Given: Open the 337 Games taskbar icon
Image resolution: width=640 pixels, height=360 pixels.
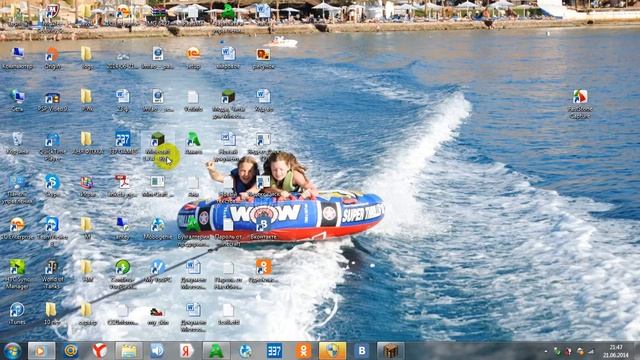Looking at the screenshot, I should click(274, 351).
